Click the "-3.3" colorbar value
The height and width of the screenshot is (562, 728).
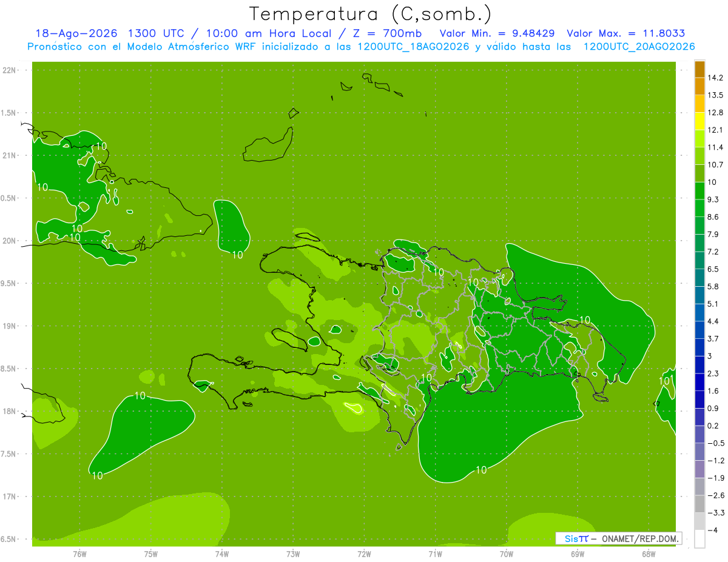click(x=716, y=513)
